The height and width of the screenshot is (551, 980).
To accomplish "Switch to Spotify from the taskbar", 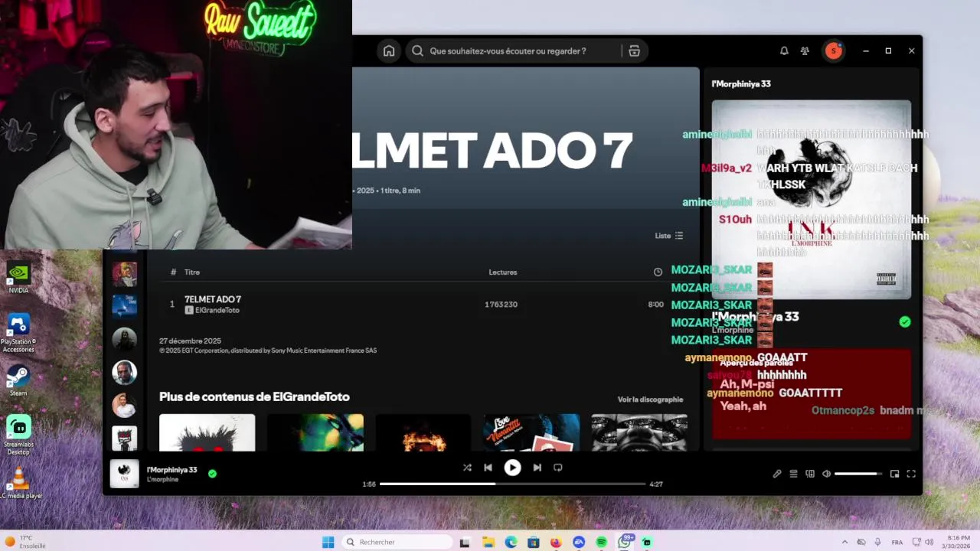I will (x=602, y=543).
